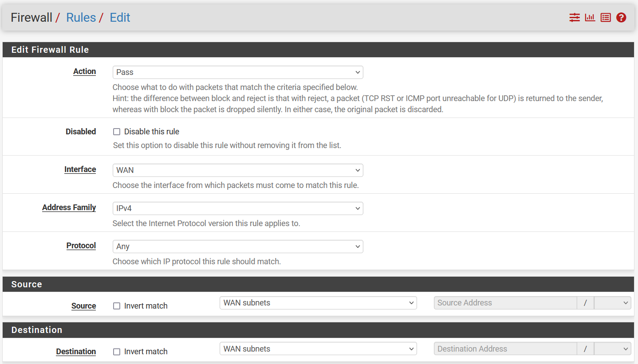Image resolution: width=638 pixels, height=364 pixels.
Task: Focus the Destination Address field
Action: (x=505, y=349)
